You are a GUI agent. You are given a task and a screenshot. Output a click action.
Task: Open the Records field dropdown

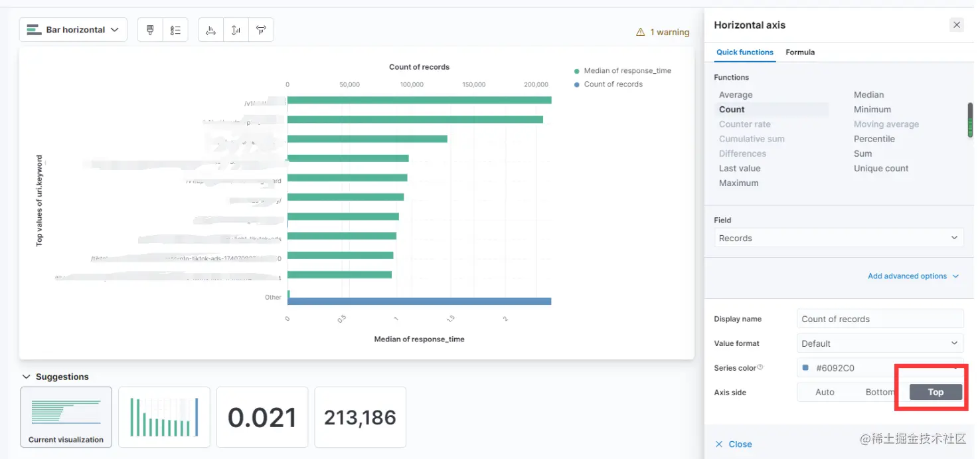[839, 238]
